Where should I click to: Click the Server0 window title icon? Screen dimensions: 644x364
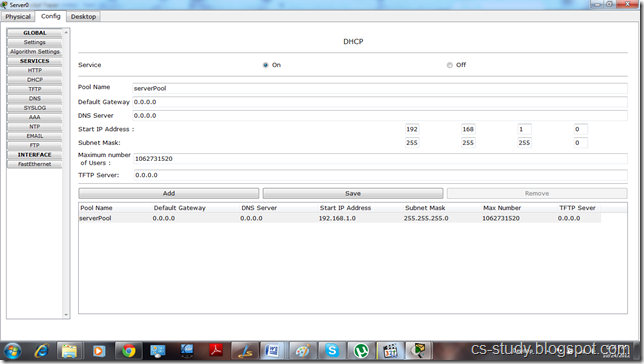point(5,5)
